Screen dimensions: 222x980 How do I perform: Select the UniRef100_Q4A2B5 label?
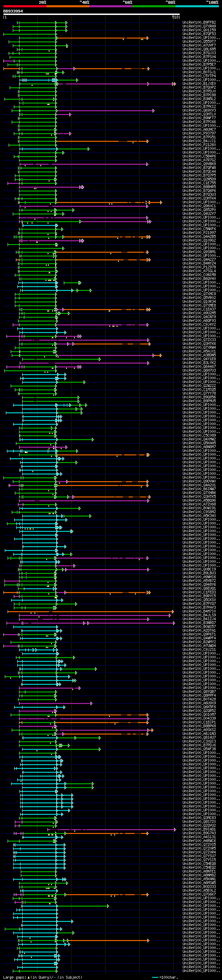pos(199,237)
